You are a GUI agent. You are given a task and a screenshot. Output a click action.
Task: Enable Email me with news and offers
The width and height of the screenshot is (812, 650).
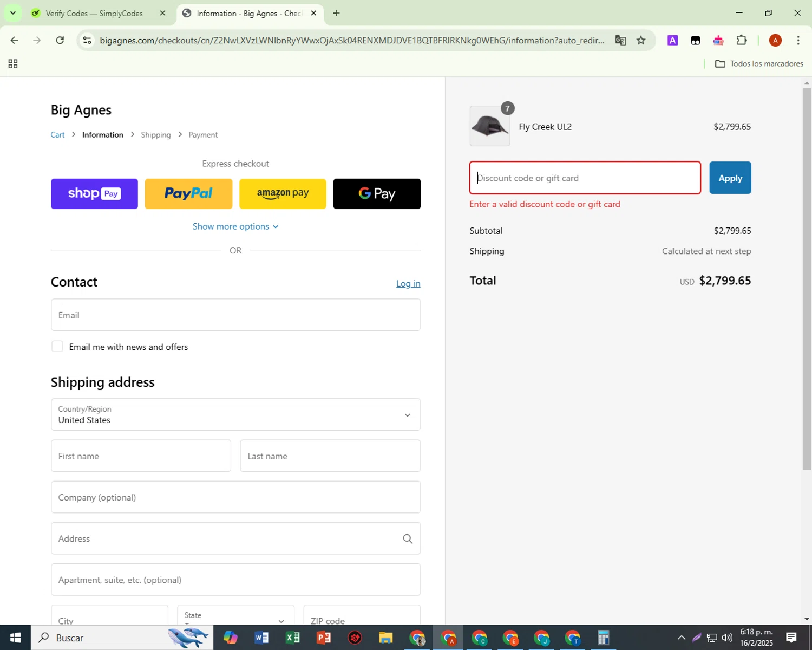(57, 347)
